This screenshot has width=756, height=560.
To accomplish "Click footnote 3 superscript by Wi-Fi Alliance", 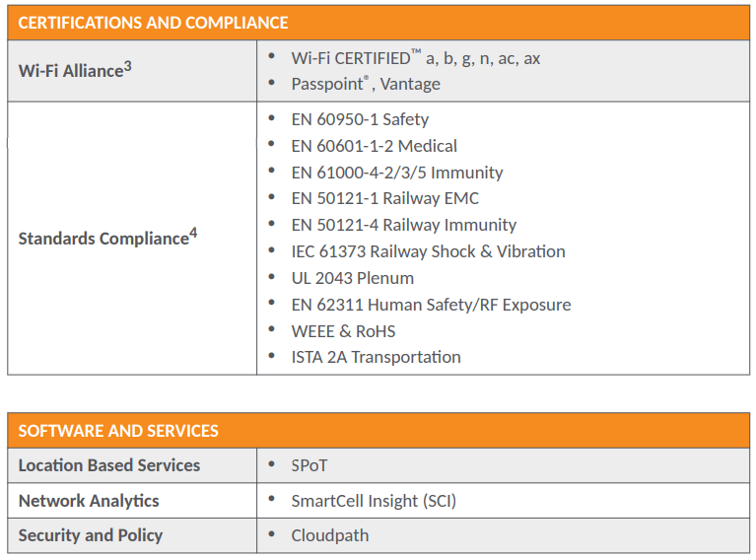I will click(x=128, y=66).
